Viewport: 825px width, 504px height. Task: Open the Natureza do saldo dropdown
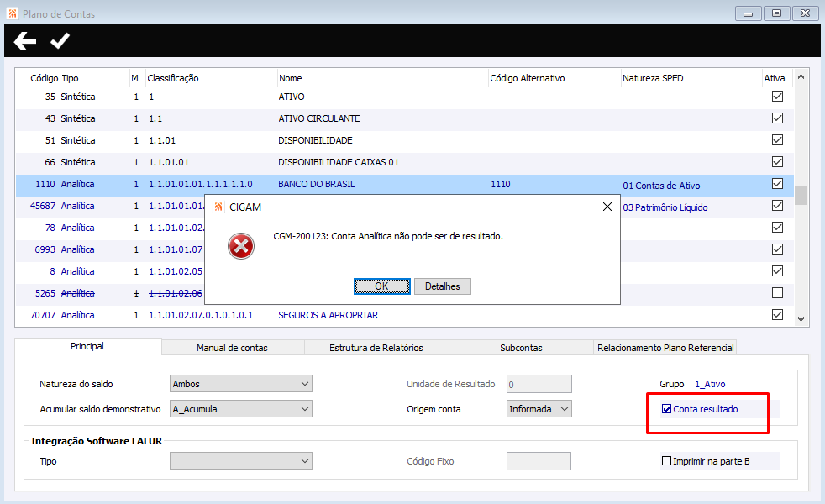point(241,384)
